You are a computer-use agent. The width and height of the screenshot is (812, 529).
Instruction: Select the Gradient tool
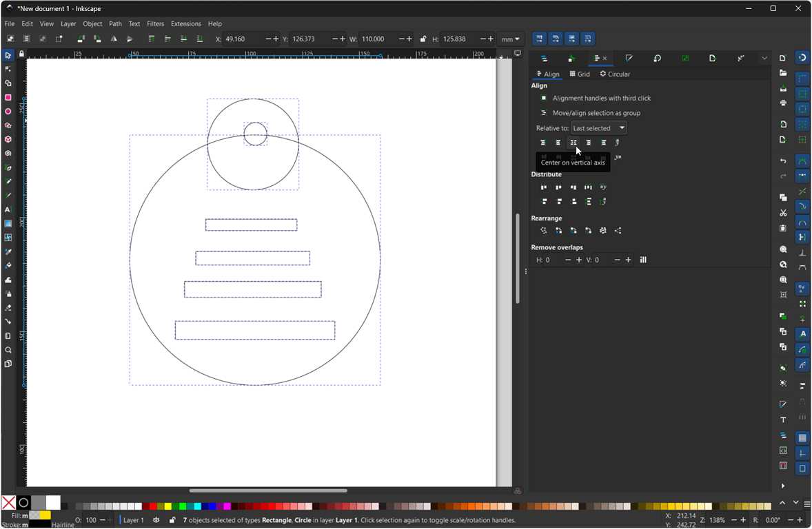[x=8, y=224]
